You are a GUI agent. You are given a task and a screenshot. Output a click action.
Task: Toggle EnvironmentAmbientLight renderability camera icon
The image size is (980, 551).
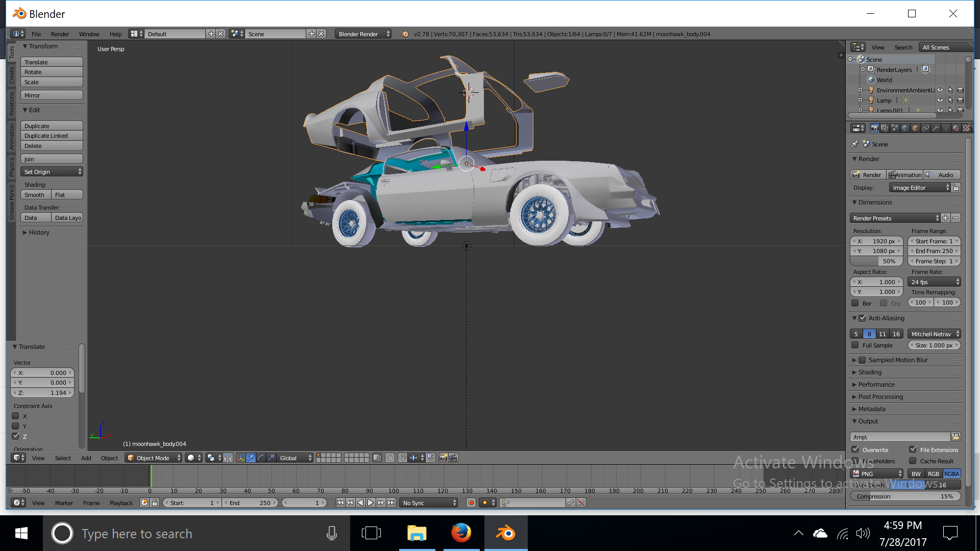tap(960, 90)
